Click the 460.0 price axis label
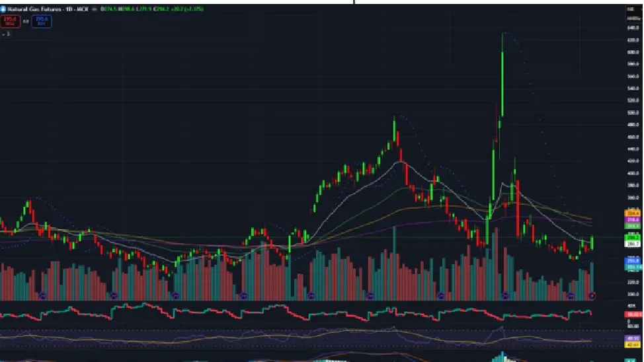 pos(633,137)
